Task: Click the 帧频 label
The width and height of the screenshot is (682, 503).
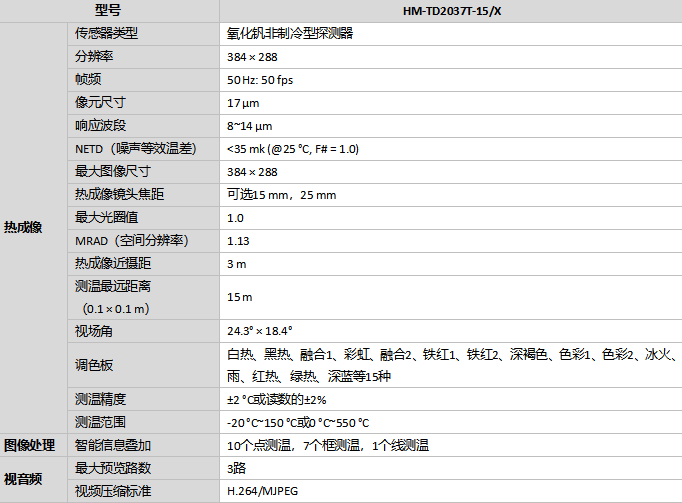Action: pyautogui.click(x=88, y=79)
